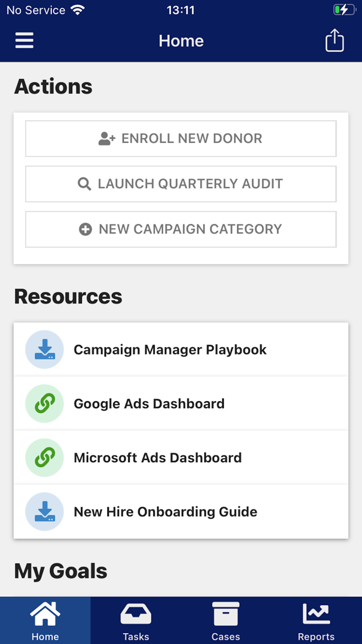Image resolution: width=362 pixels, height=644 pixels.
Task: Tap the plus icon on New Campaign Category
Action: [x=85, y=229]
